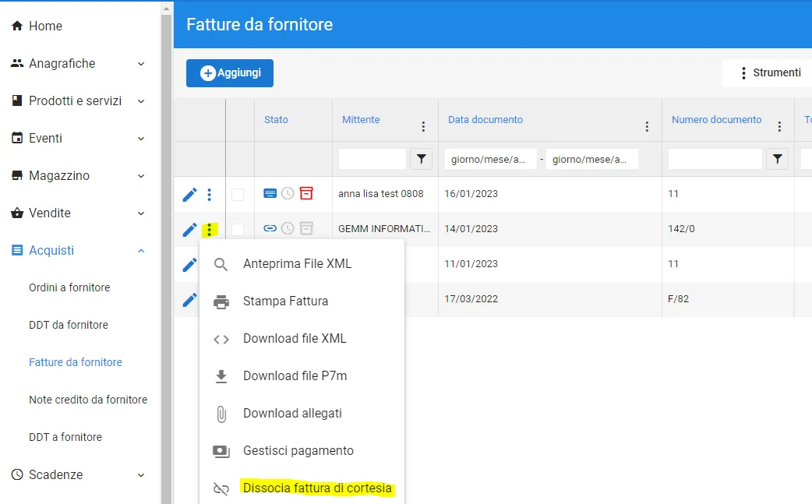Edit the GEMM INFORMATI invoice

pos(189,230)
